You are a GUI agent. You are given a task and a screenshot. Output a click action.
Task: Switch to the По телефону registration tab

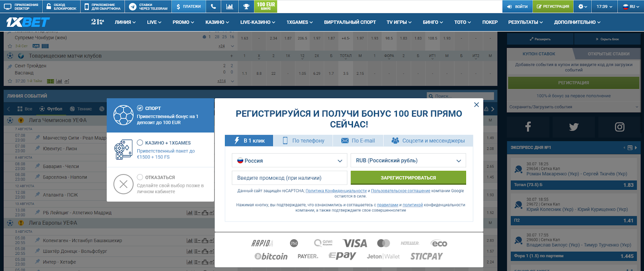[x=303, y=141]
